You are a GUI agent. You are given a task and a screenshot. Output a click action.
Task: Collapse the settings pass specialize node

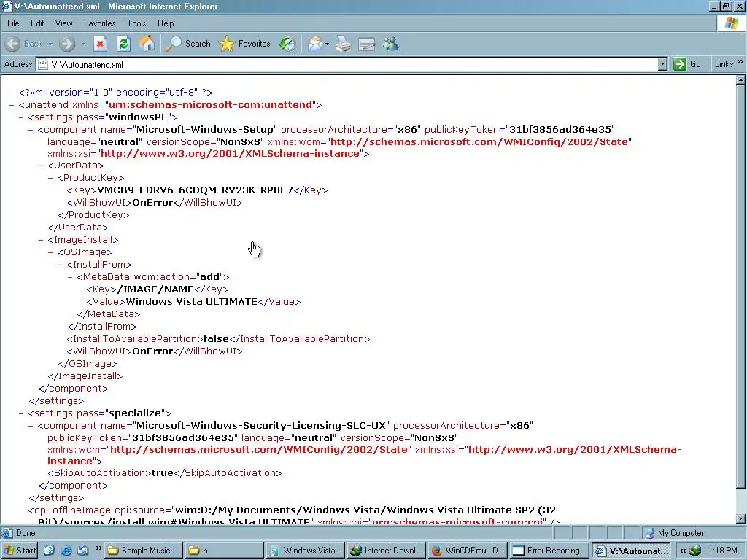pyautogui.click(x=21, y=413)
